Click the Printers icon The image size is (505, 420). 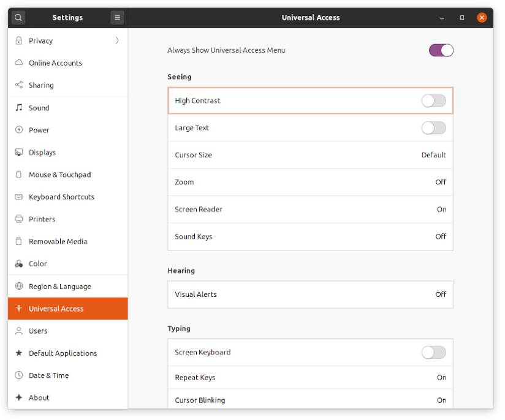pyautogui.click(x=19, y=219)
